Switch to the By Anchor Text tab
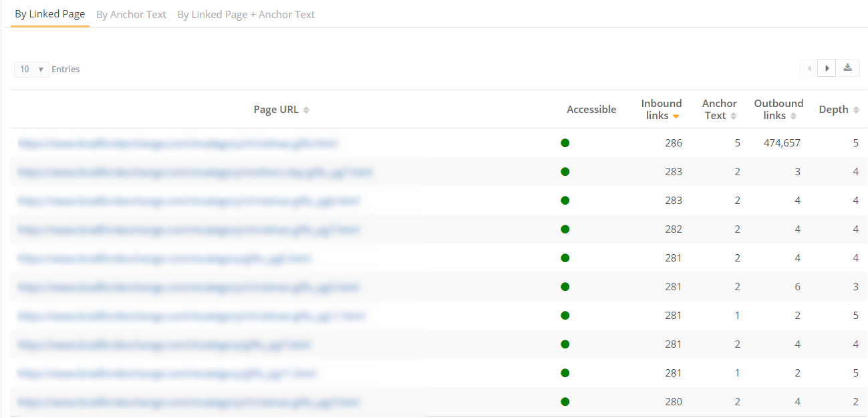Viewport: 868px width, 418px height. pyautogui.click(x=131, y=14)
